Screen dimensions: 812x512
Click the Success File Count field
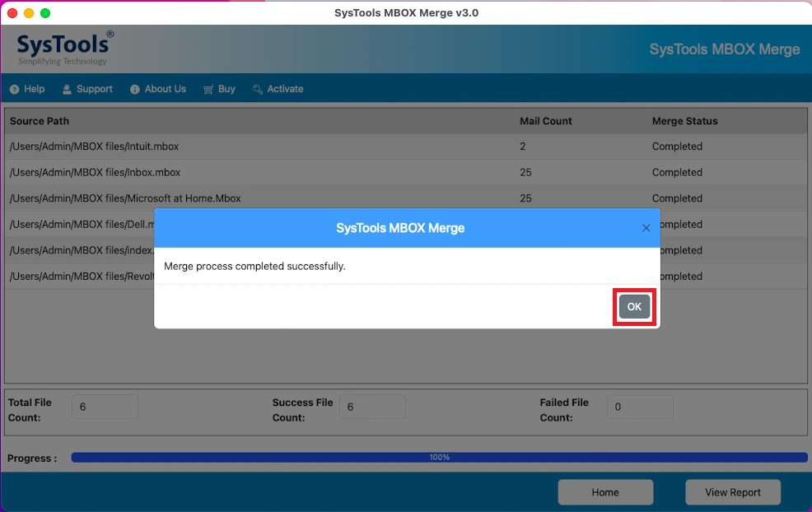click(x=373, y=407)
